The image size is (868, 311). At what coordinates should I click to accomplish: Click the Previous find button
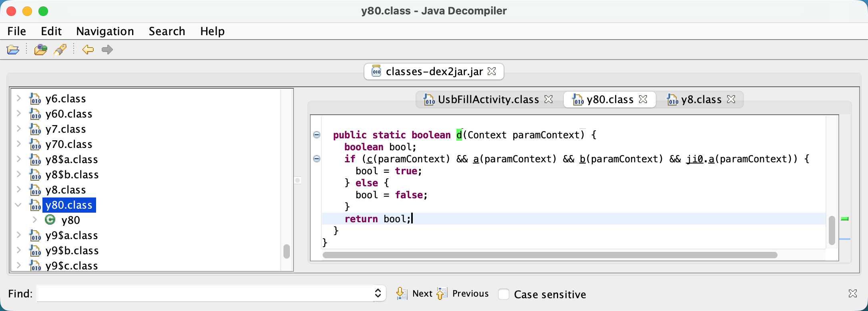[x=470, y=293]
